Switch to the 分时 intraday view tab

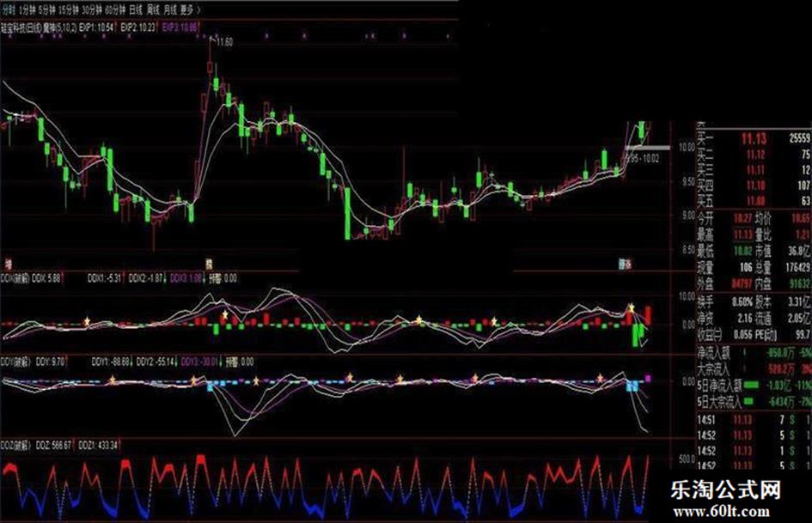point(8,9)
